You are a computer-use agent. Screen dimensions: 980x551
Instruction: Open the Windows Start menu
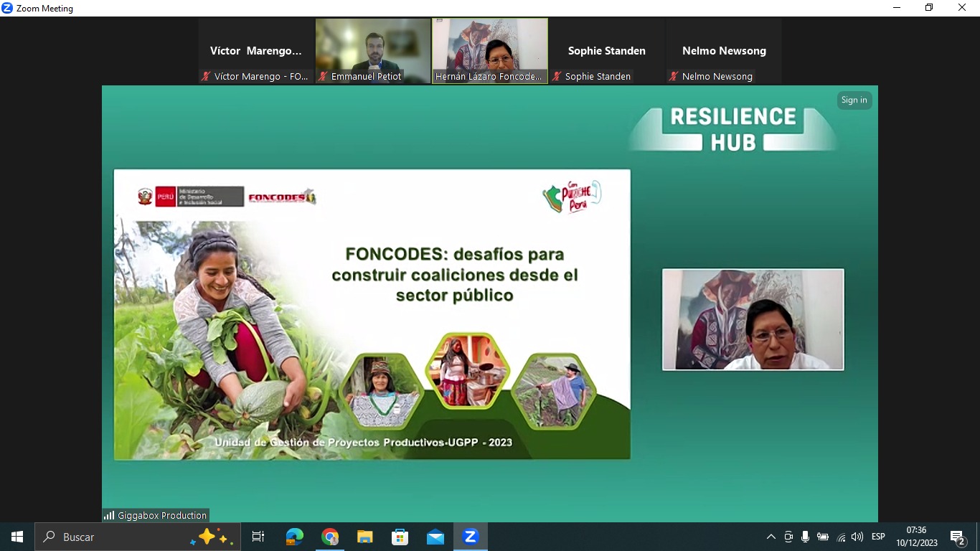[17, 537]
